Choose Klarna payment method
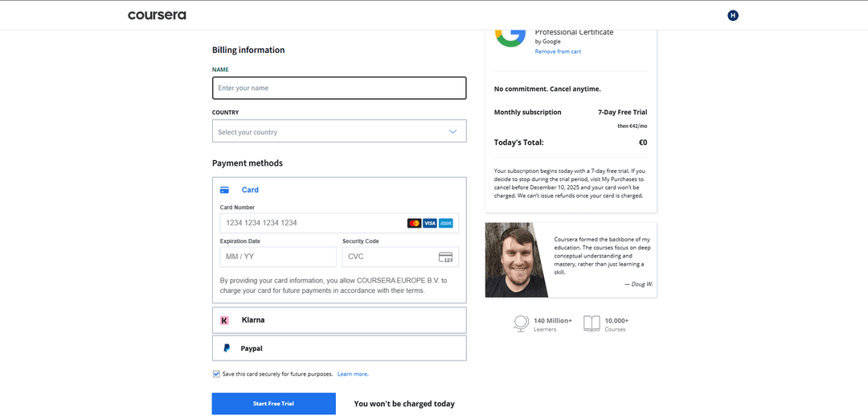This screenshot has width=868, height=416. [x=339, y=320]
